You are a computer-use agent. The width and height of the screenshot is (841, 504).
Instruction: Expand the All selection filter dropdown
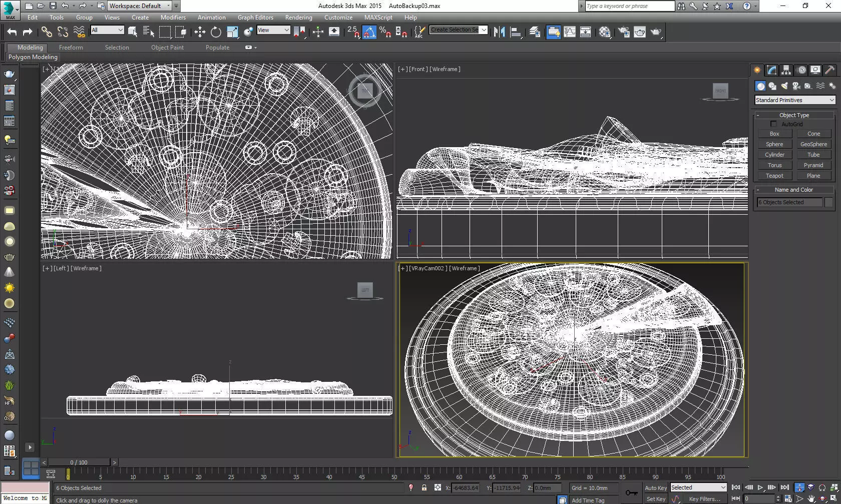tap(107, 30)
